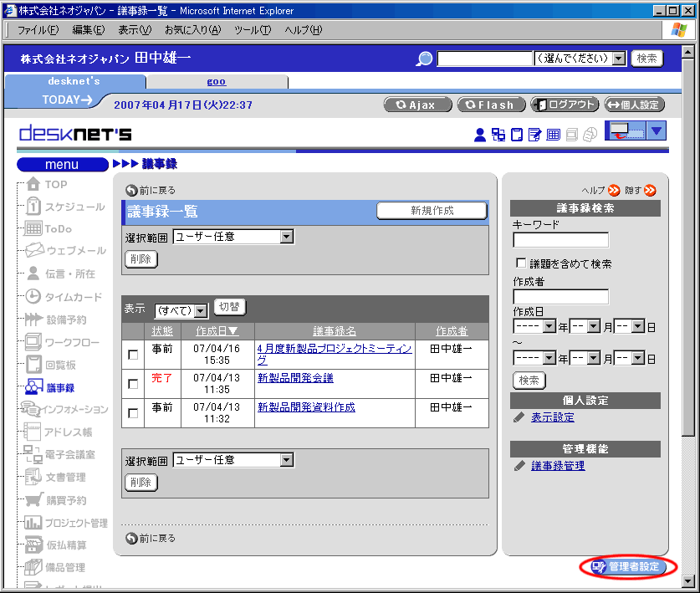Open the ヘルプ(H) menu
700x593 pixels.
pos(304,30)
